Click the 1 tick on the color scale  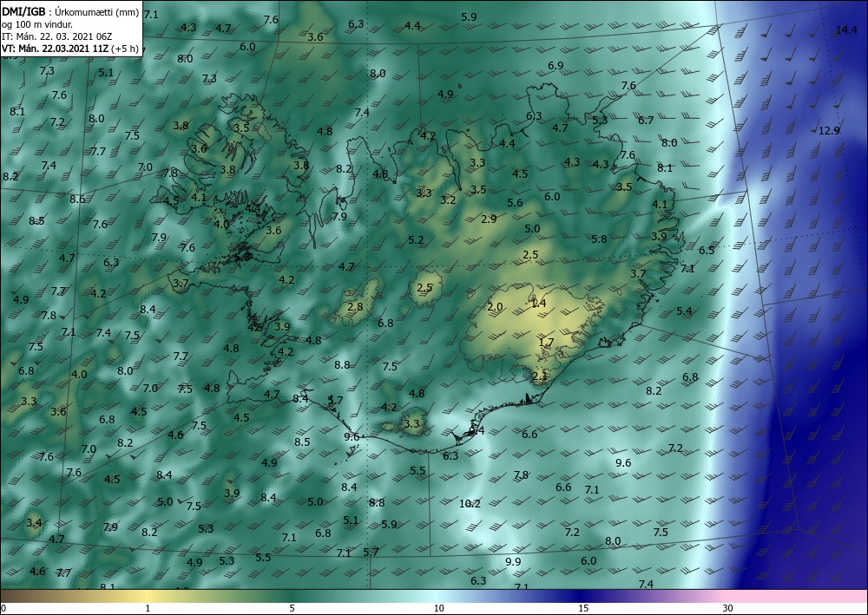tap(148, 608)
